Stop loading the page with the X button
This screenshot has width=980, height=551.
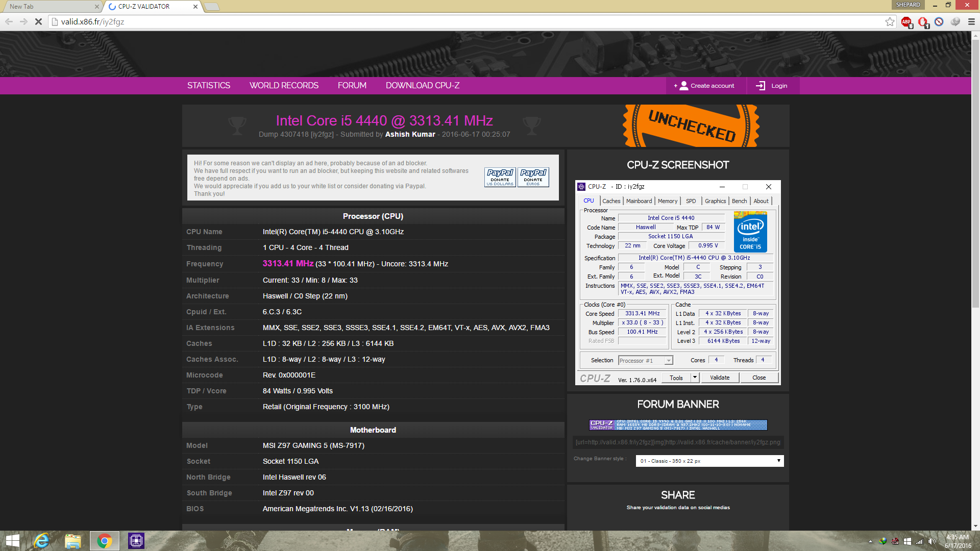[x=38, y=21]
